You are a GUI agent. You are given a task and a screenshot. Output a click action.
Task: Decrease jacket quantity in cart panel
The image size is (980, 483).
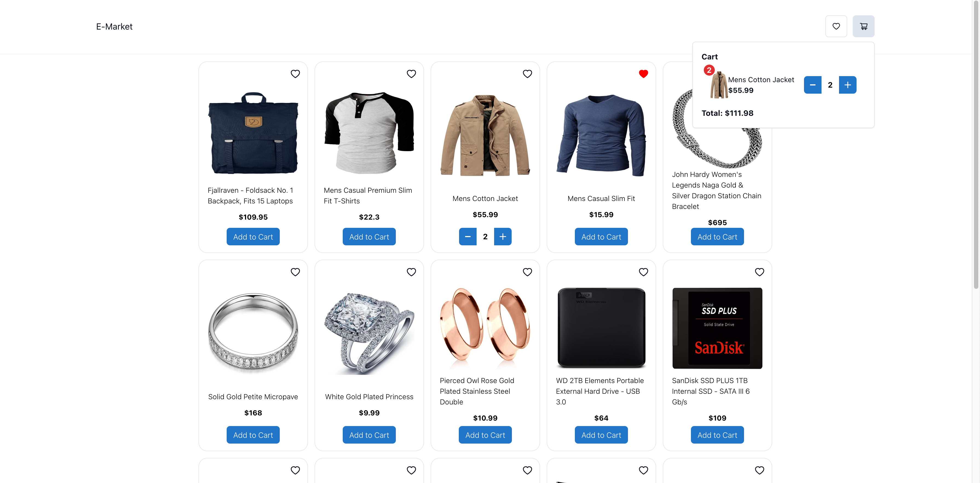(x=812, y=85)
